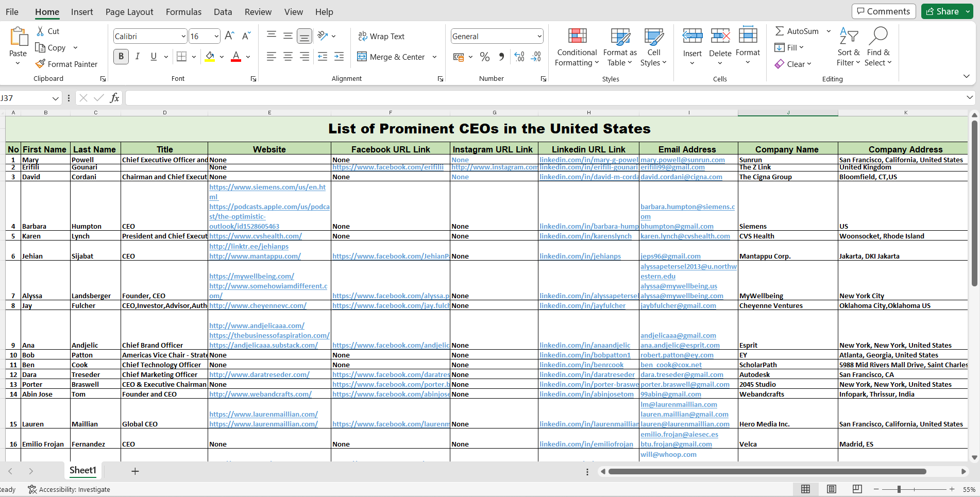Merge cells with Merge & Center
Image resolution: width=980 pixels, height=497 pixels.
391,57
